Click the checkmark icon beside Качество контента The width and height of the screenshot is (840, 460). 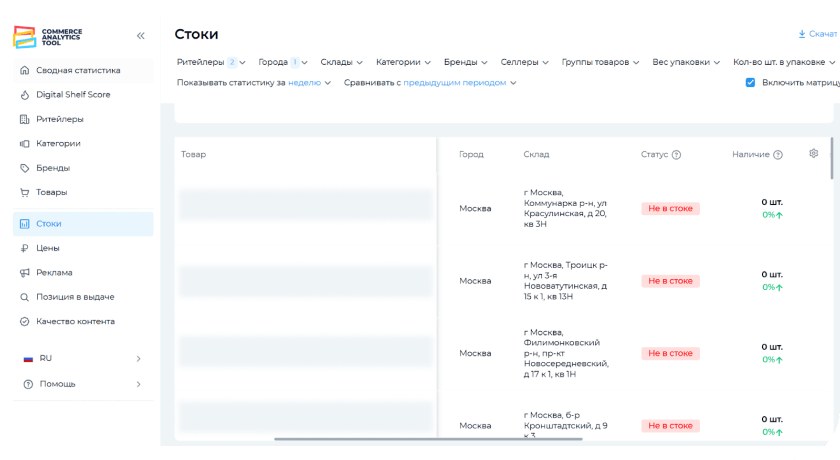24,321
